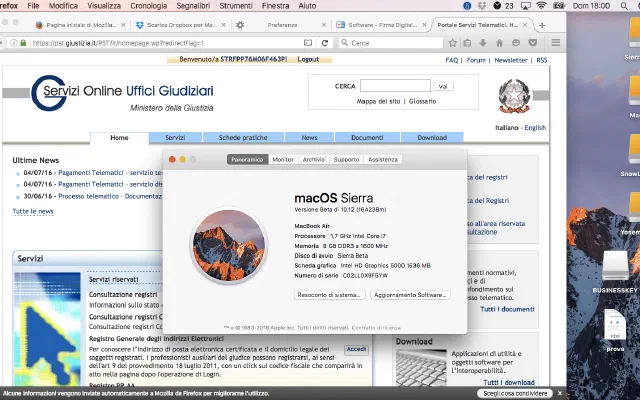
Task: Open the Cronologia menu
Action: [149, 6]
